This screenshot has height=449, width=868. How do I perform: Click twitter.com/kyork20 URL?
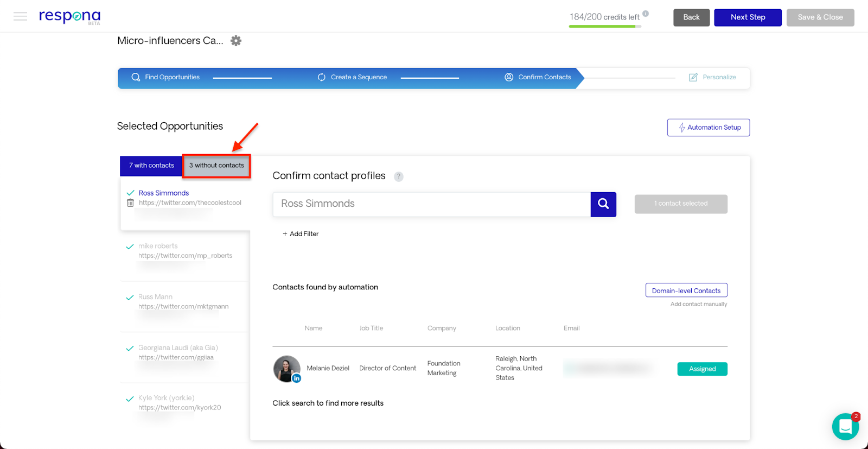[180, 408]
